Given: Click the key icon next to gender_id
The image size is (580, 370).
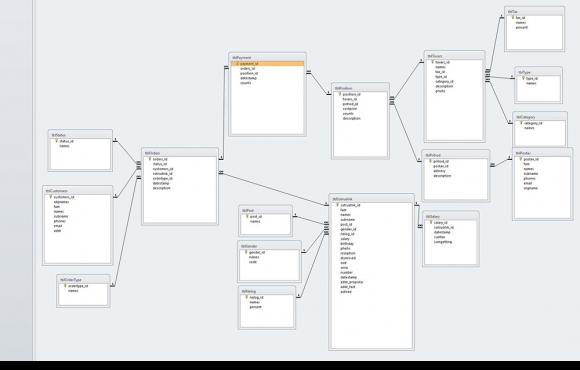Looking at the screenshot, I should tap(246, 252).
